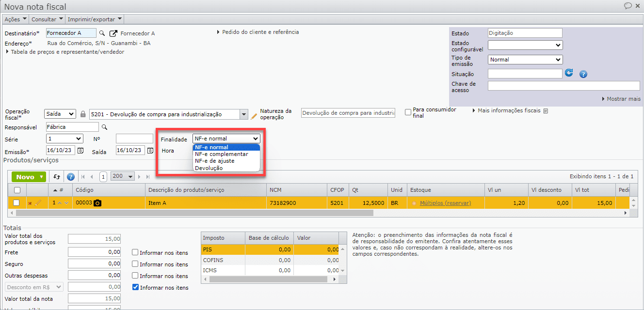The image size is (644, 310).
Task: Open the Imprimir/exportar menu
Action: click(x=95, y=19)
